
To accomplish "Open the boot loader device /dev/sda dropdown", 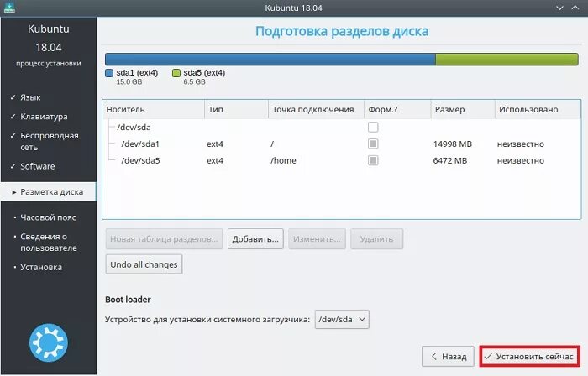I will (342, 320).
